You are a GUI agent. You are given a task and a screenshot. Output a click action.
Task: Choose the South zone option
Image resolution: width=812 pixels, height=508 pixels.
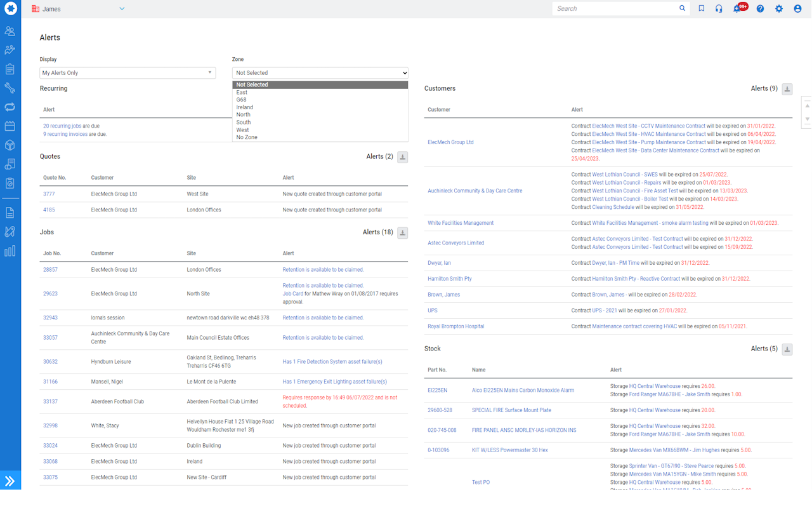click(320, 122)
